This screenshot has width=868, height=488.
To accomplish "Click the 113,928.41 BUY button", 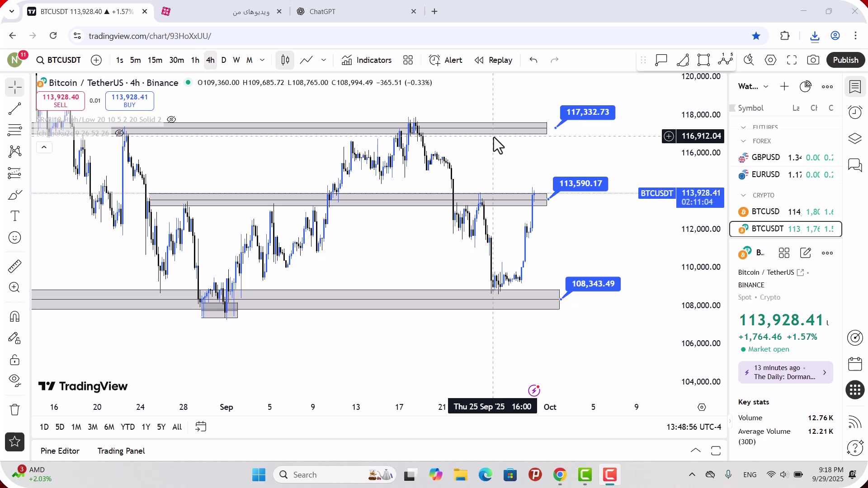I will pos(130,101).
